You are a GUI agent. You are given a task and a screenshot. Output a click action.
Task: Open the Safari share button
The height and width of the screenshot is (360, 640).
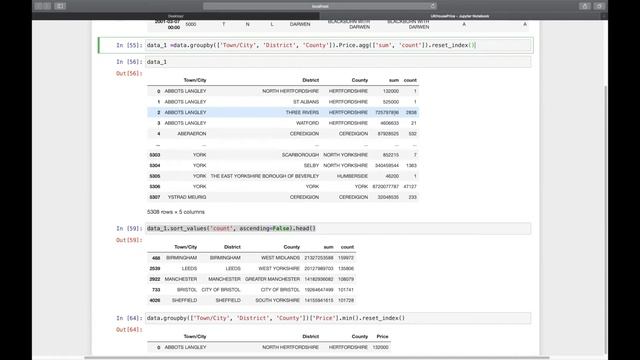[584, 6]
